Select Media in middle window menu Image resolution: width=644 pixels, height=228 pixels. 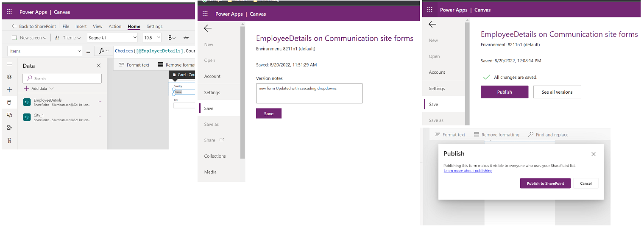[x=210, y=172]
